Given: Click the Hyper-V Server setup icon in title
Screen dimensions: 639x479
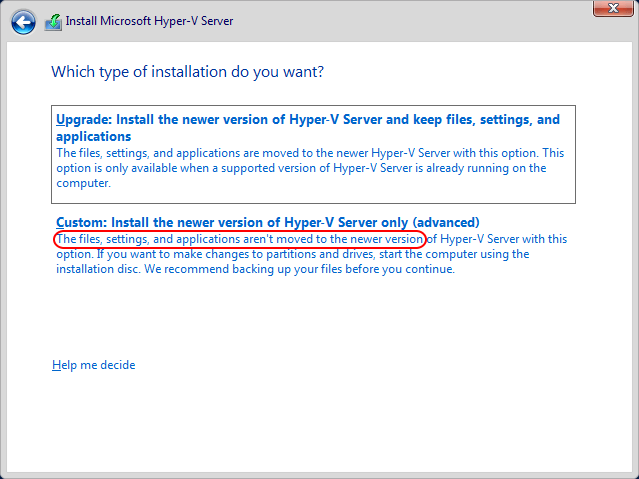Looking at the screenshot, I should pyautogui.click(x=53, y=22).
